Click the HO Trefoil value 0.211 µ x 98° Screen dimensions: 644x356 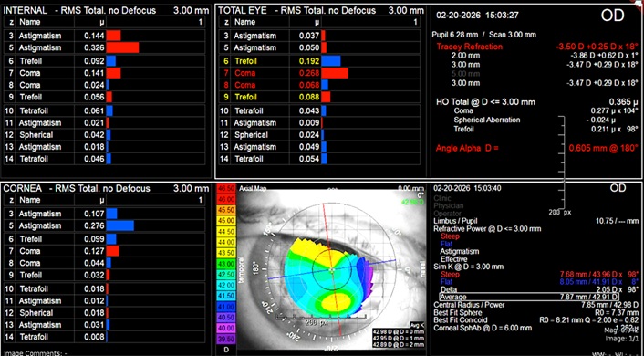click(615, 129)
